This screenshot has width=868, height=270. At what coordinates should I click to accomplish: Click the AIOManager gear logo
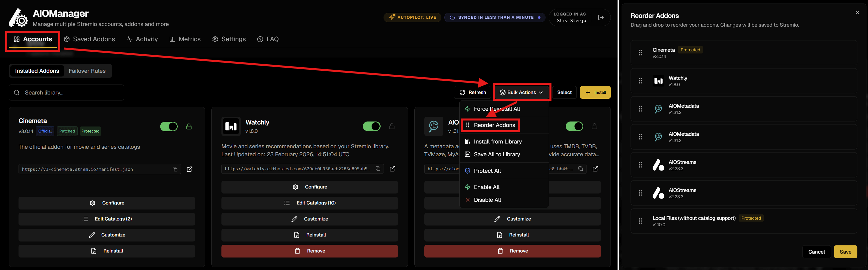click(x=18, y=17)
